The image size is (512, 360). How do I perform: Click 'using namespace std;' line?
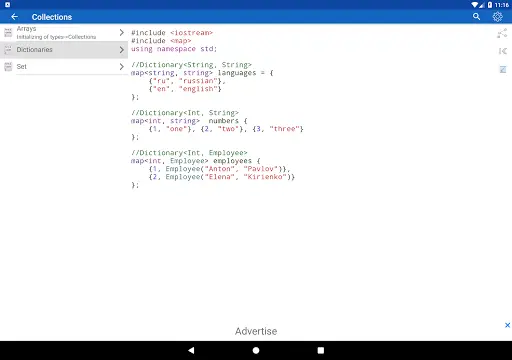(x=174, y=49)
